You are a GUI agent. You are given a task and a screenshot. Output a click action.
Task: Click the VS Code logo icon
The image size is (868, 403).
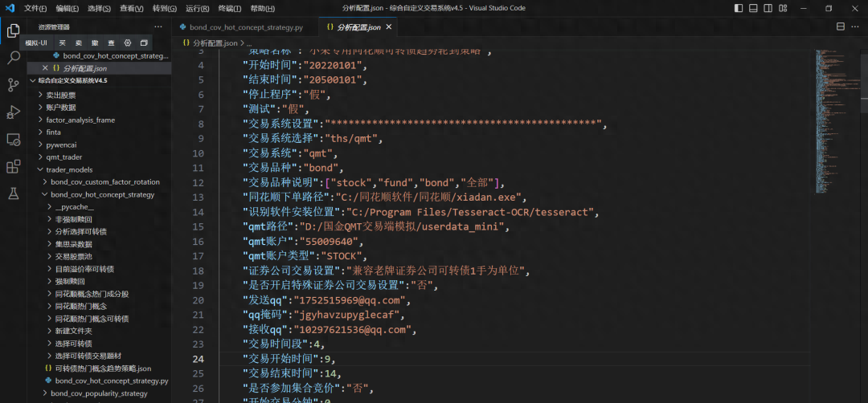[10, 8]
